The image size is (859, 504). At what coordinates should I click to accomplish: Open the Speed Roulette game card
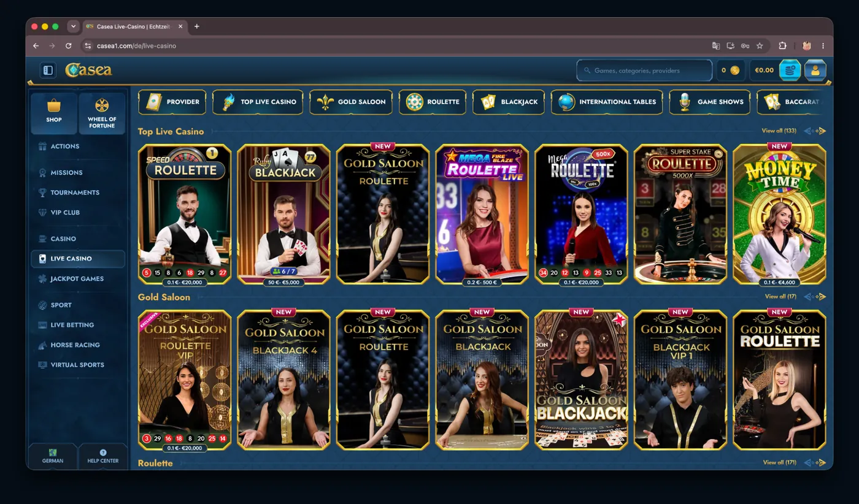(185, 214)
